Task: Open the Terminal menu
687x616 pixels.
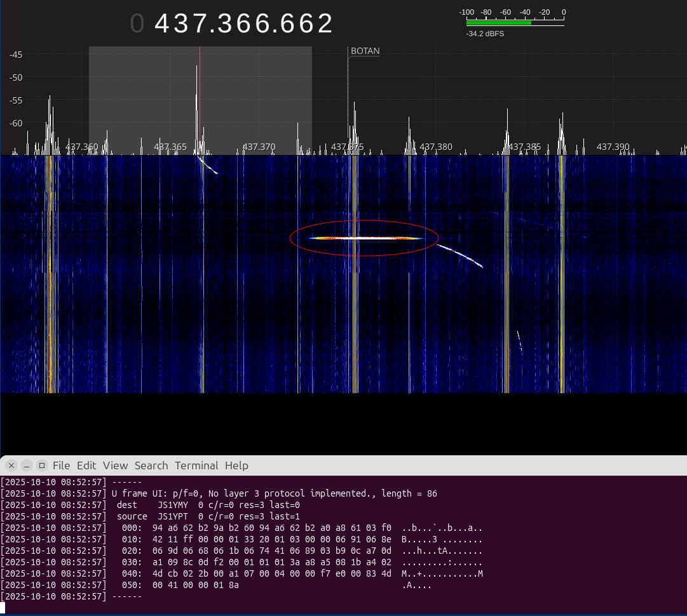Action: [x=196, y=465]
